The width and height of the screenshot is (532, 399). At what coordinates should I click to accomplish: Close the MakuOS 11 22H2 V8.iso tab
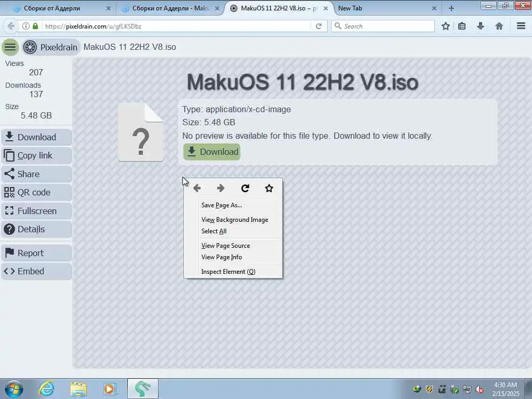[x=326, y=8]
